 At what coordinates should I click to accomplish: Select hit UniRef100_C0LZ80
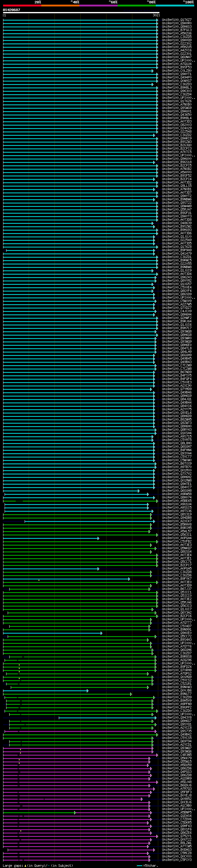177,71
